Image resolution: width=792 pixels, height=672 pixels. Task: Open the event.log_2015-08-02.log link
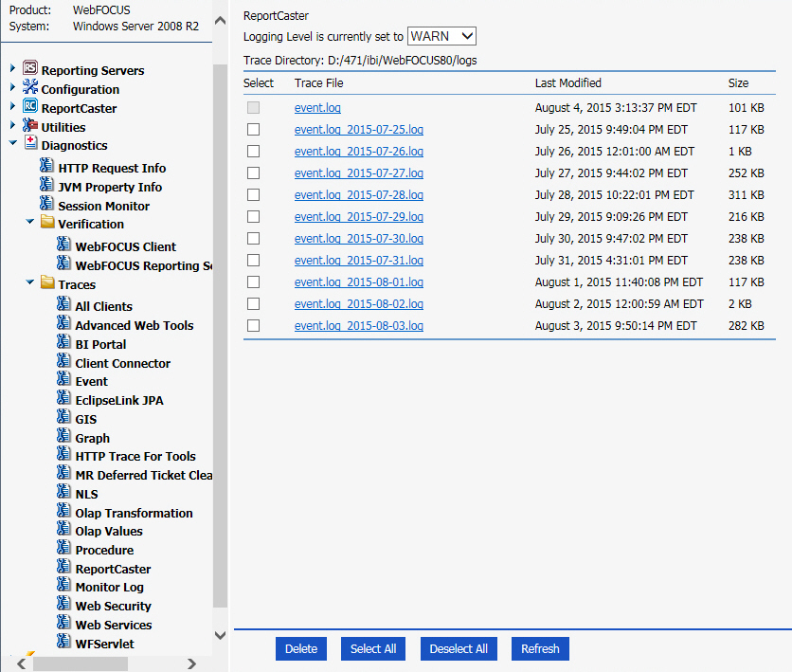[359, 303]
